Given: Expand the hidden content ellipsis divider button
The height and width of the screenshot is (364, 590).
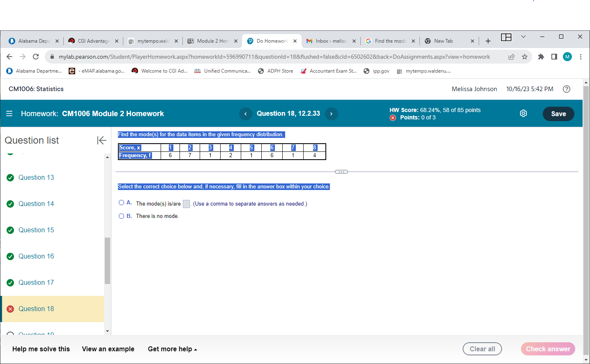Looking at the screenshot, I should tap(341, 172).
